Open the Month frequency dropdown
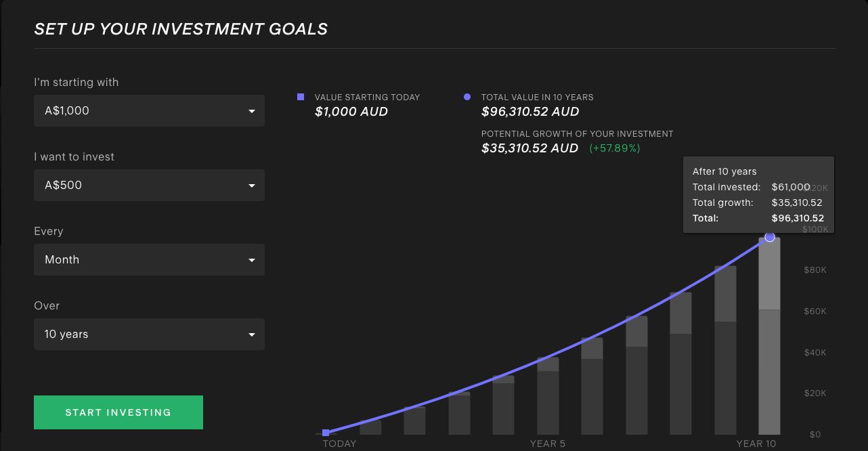This screenshot has height=451, width=868. pyautogui.click(x=149, y=259)
